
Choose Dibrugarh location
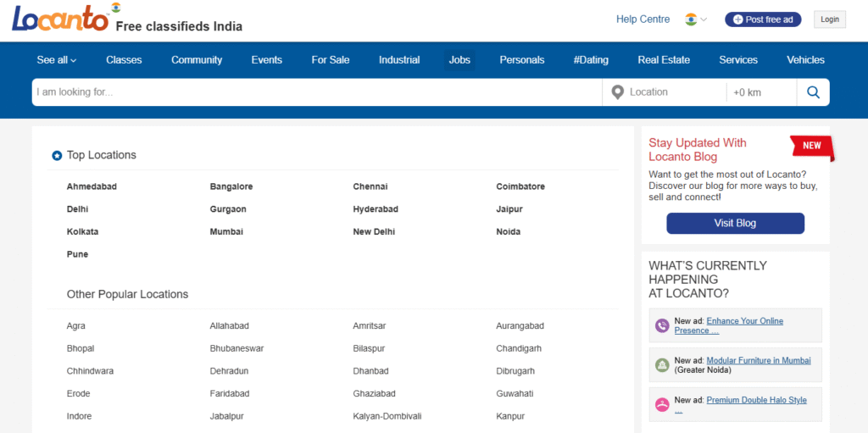[x=515, y=371]
